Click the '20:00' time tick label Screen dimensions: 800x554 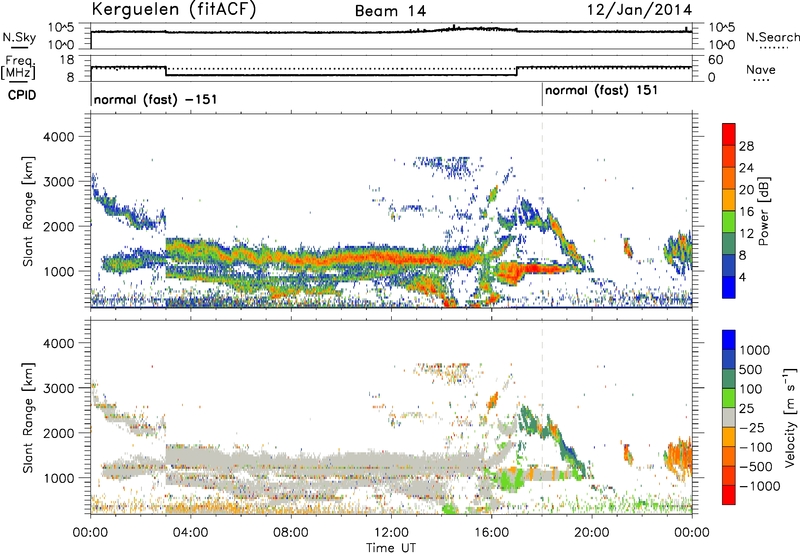pos(592,533)
